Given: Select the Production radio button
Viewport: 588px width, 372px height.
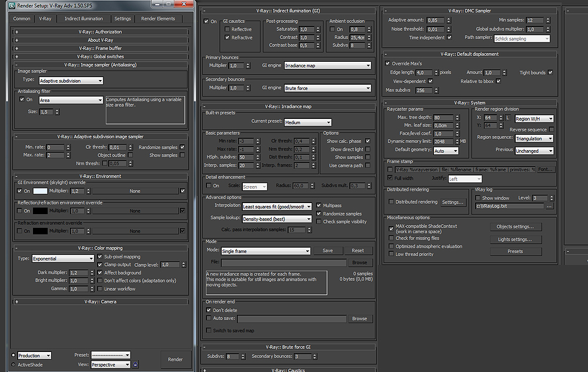Looking at the screenshot, I should [x=14, y=355].
